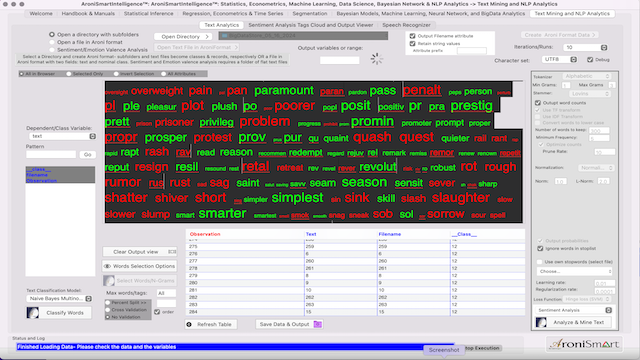
Task: Open the Sentiment Analysis dropdown
Action: [573, 310]
